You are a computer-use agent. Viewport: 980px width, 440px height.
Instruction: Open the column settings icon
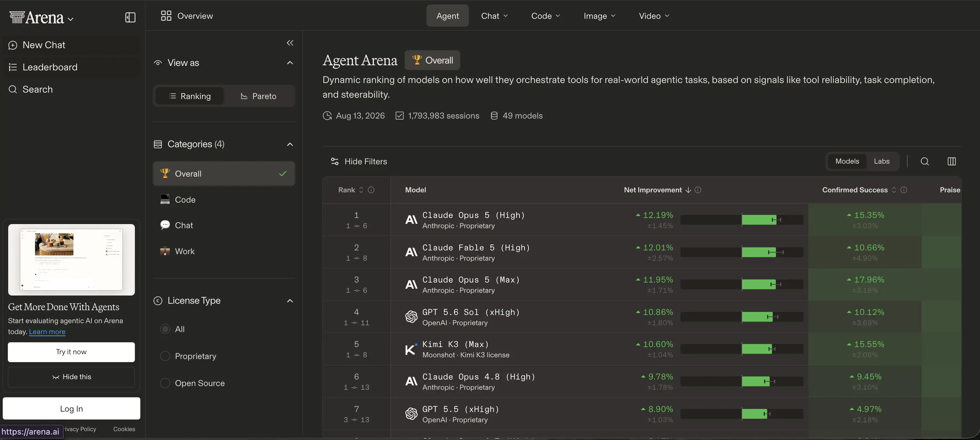coord(951,161)
